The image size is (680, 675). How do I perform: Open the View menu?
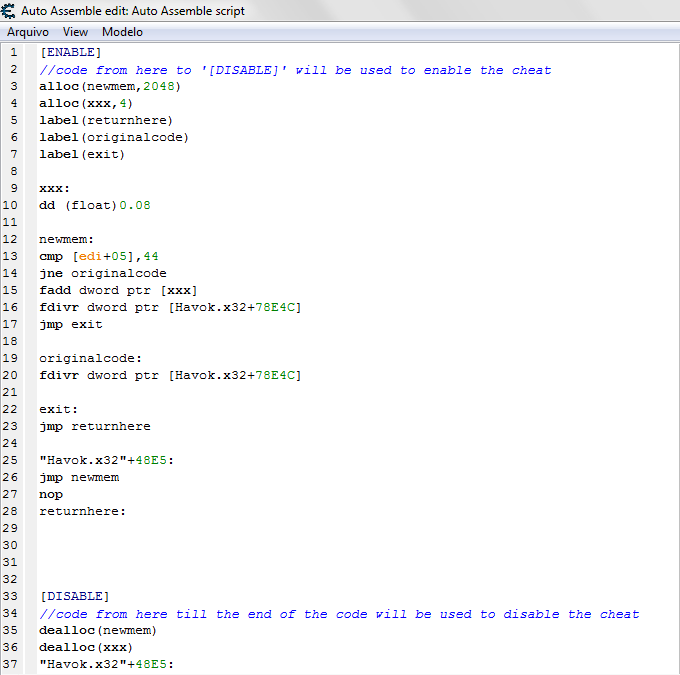click(75, 32)
